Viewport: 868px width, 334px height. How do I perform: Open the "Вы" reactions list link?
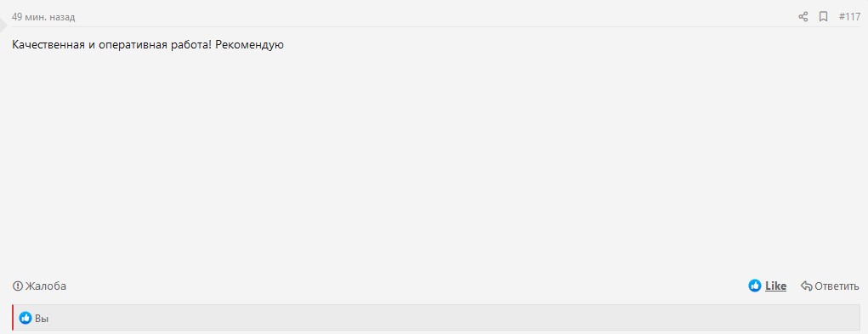(x=42, y=319)
